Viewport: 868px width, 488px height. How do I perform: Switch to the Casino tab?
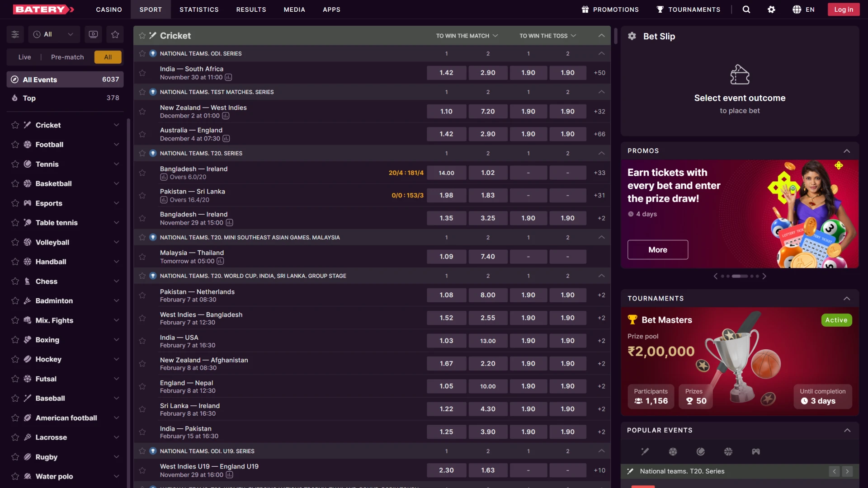108,9
